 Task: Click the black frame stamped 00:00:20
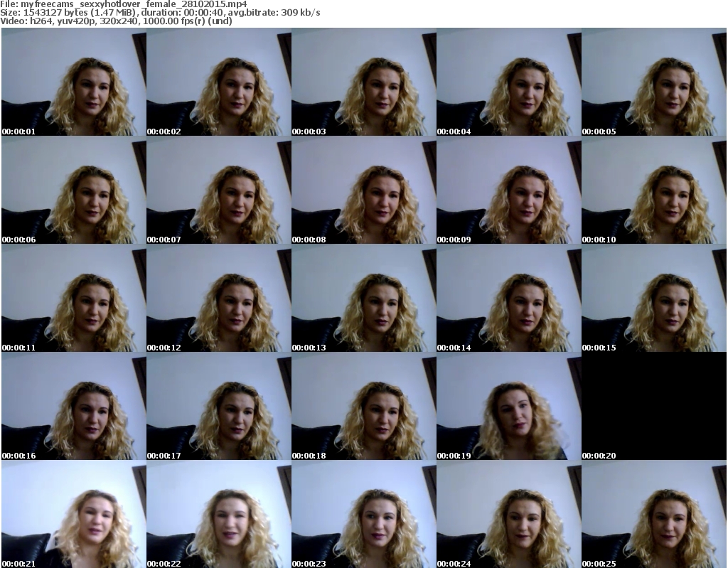click(654, 406)
